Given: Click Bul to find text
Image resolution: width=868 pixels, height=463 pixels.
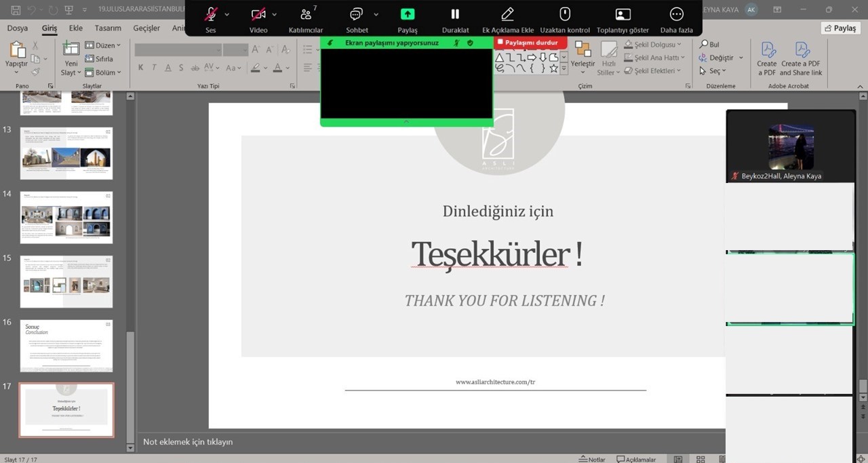Looking at the screenshot, I should 709,45.
